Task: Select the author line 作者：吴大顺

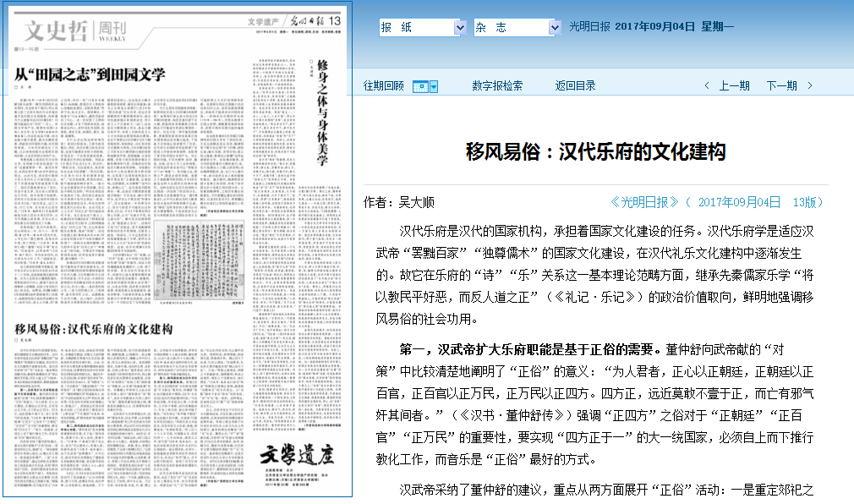Action: pyautogui.click(x=399, y=203)
